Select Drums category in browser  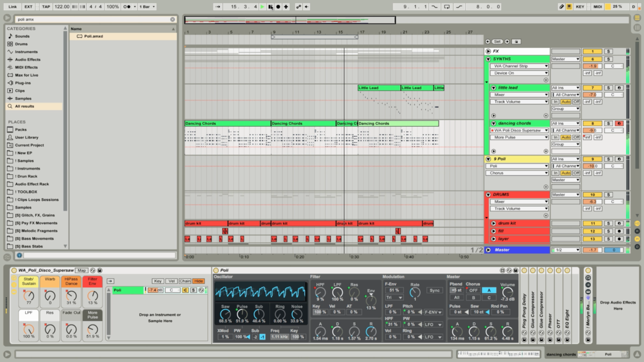click(21, 44)
